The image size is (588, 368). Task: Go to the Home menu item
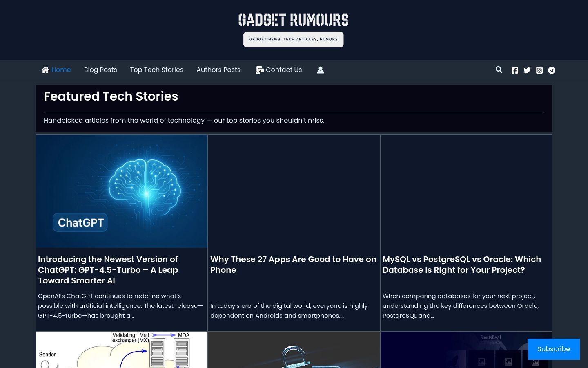coord(61,70)
